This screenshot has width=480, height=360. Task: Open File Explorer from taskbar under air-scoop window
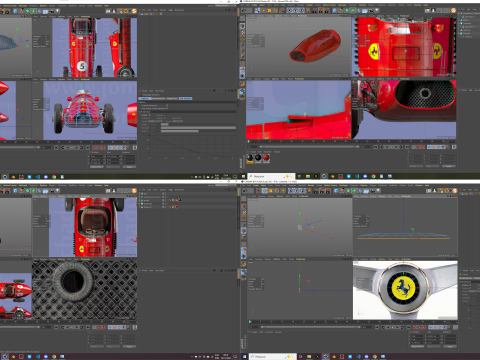308,176
